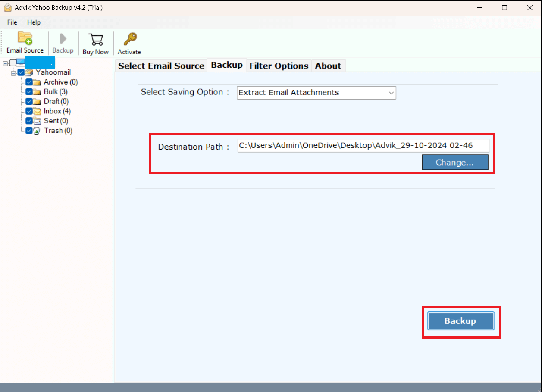The width and height of the screenshot is (542, 392).
Task: Click the Activate key icon
Action: 129,39
